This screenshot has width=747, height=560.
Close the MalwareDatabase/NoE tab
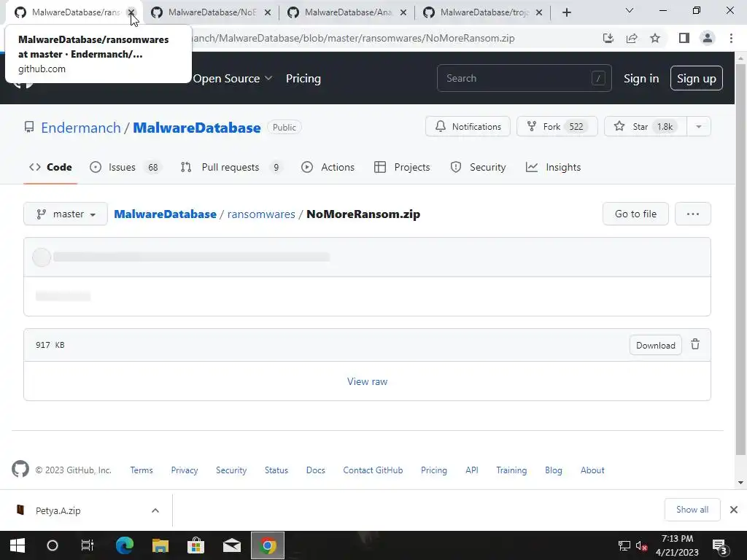[x=268, y=12]
